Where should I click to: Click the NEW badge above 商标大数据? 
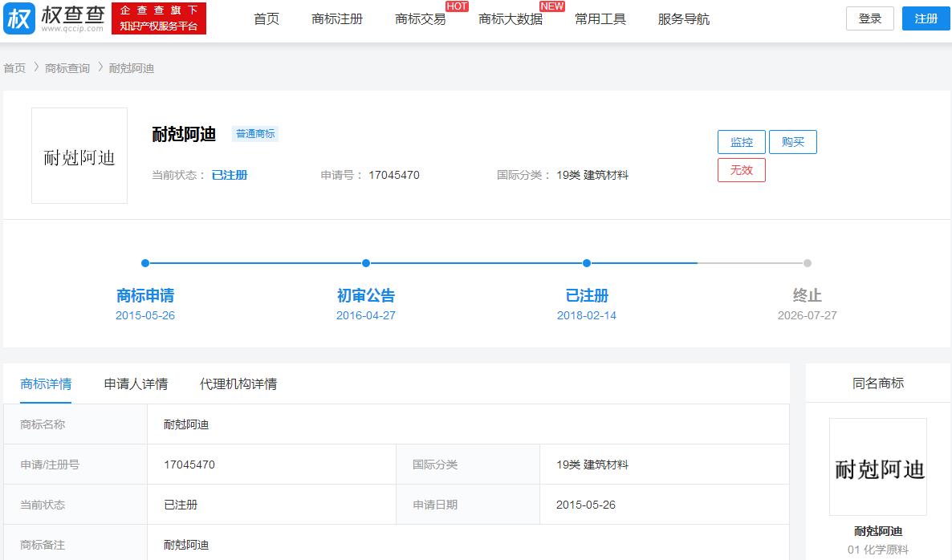[x=552, y=6]
